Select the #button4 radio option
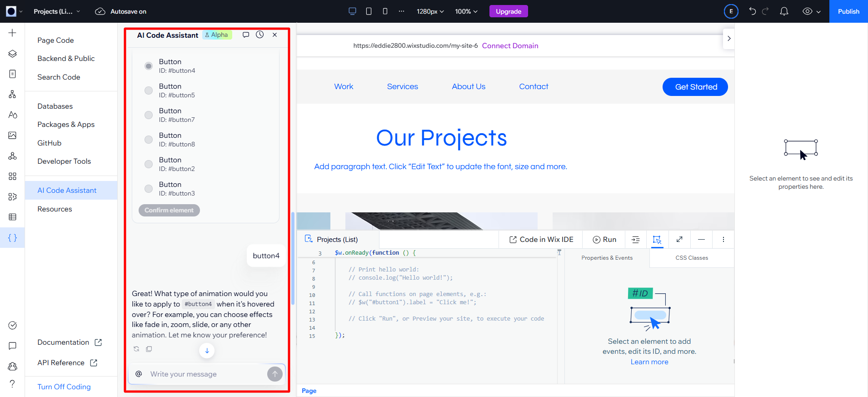This screenshot has height=397, width=868. [148, 66]
